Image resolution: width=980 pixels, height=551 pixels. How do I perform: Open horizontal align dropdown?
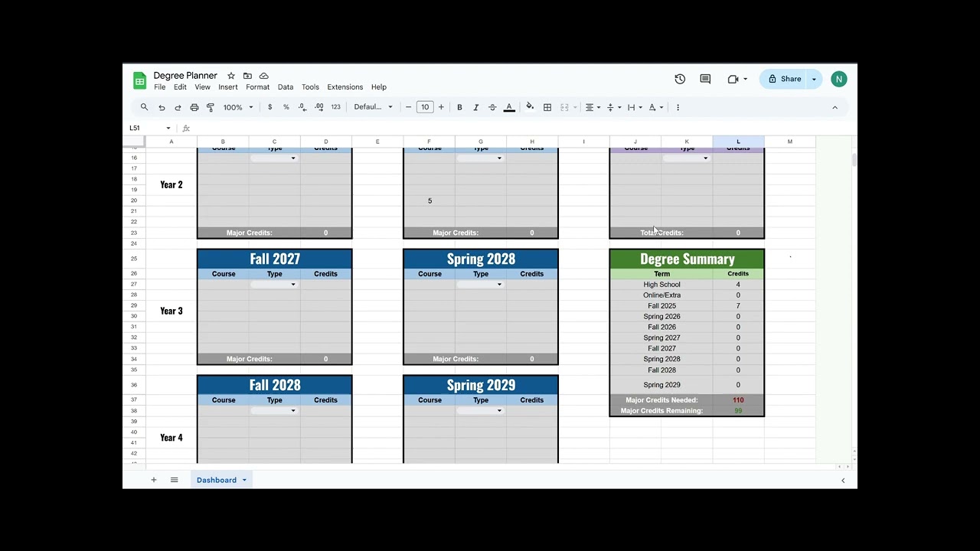(x=593, y=107)
